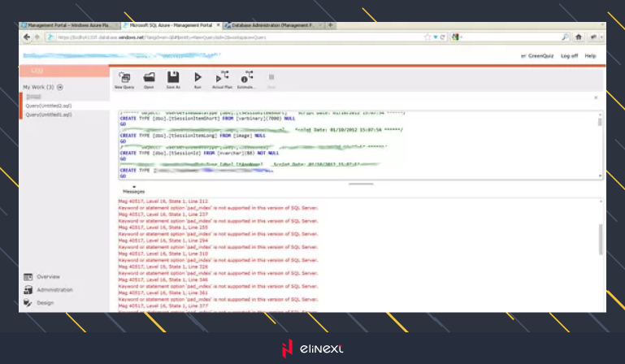This screenshot has width=625, height=364.
Task: Click the Log off link
Action: click(x=569, y=56)
